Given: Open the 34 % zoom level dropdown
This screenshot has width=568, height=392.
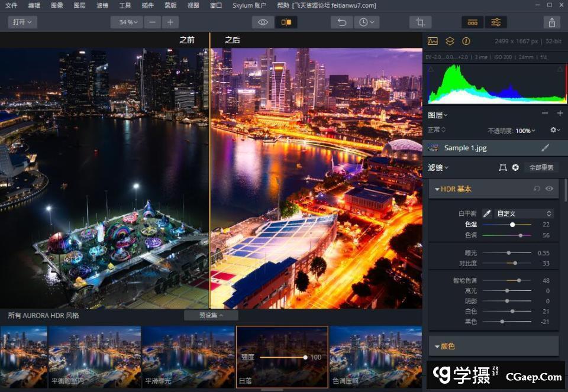Looking at the screenshot, I should 127,22.
